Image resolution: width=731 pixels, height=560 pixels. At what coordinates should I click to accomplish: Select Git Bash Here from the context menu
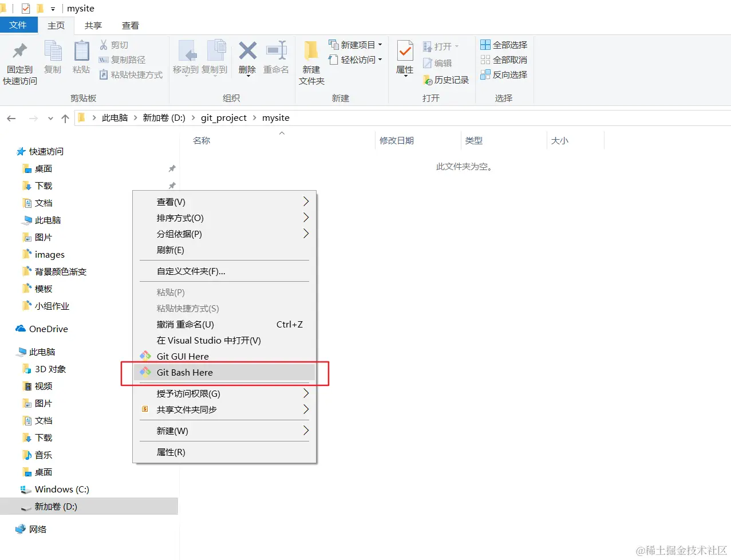pyautogui.click(x=184, y=372)
